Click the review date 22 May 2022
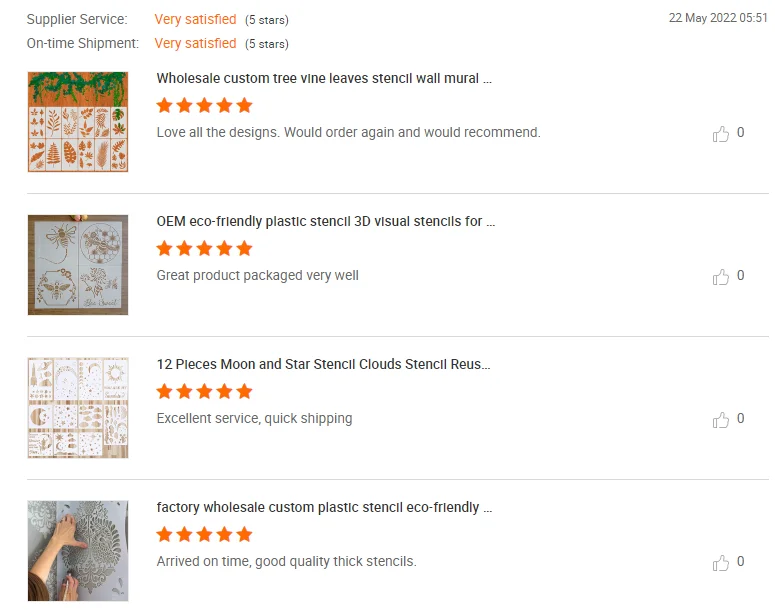The image size is (775, 615). pyautogui.click(x=718, y=18)
